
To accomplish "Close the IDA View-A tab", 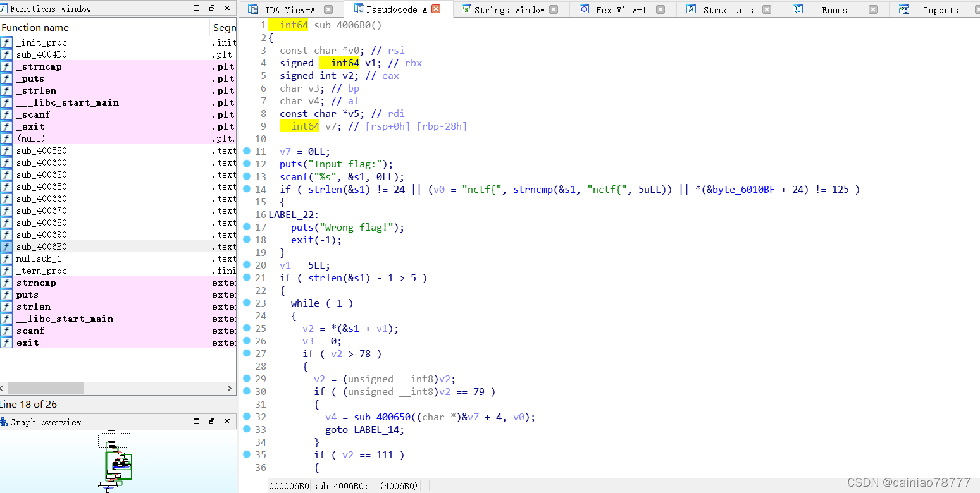I will (328, 9).
